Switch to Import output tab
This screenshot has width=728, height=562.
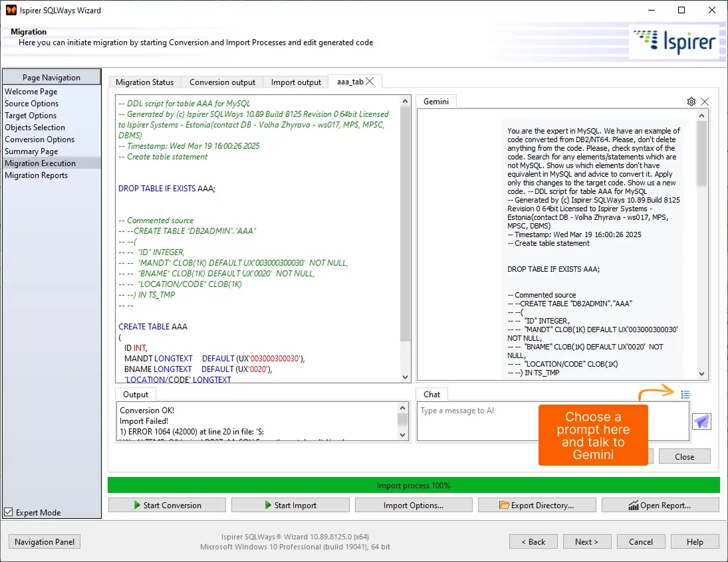tap(296, 82)
